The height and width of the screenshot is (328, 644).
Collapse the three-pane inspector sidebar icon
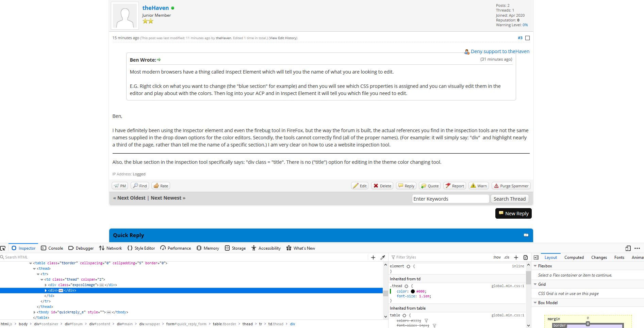536,257
